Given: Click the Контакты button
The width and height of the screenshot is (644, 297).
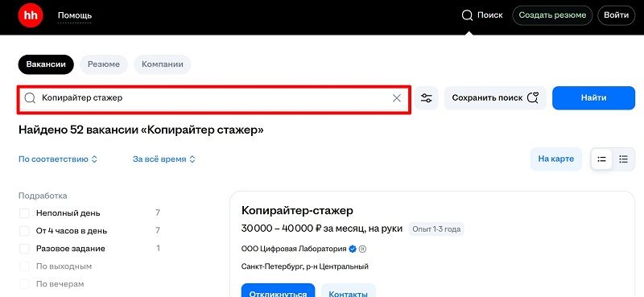Looking at the screenshot, I should click(x=349, y=290).
